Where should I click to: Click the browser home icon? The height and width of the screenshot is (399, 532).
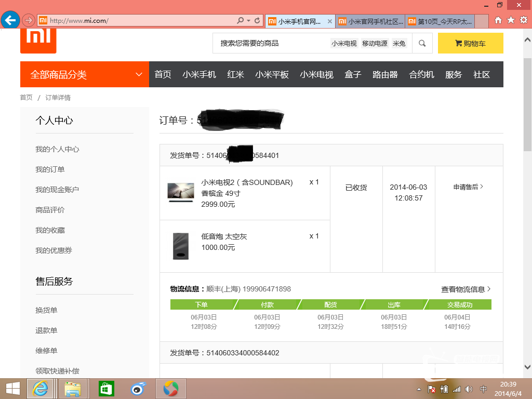[x=498, y=20]
